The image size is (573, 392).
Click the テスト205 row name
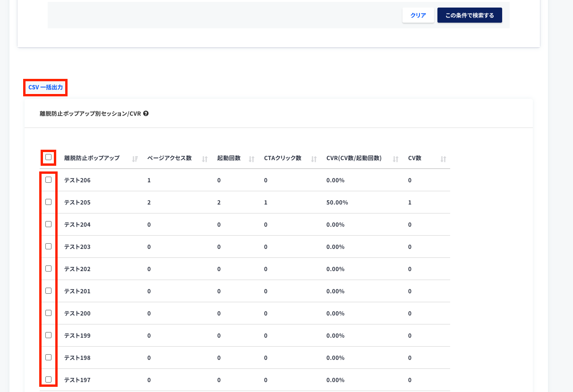click(77, 203)
